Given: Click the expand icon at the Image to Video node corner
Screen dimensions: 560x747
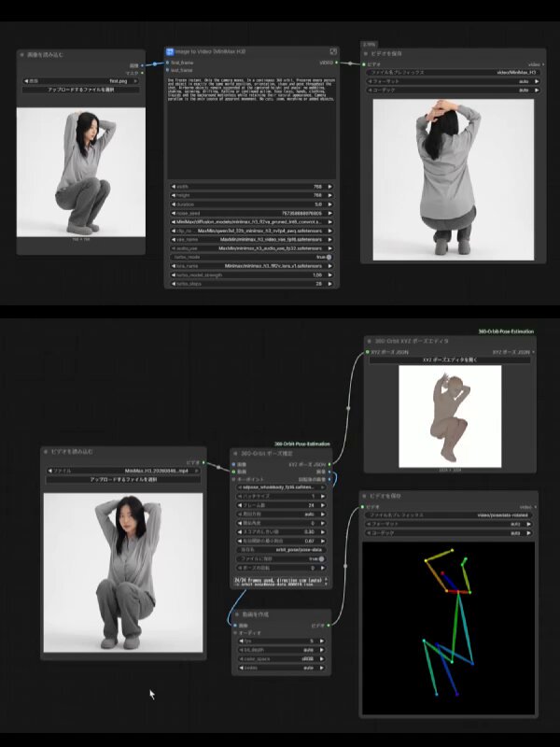Looking at the screenshot, I should 333,51.
